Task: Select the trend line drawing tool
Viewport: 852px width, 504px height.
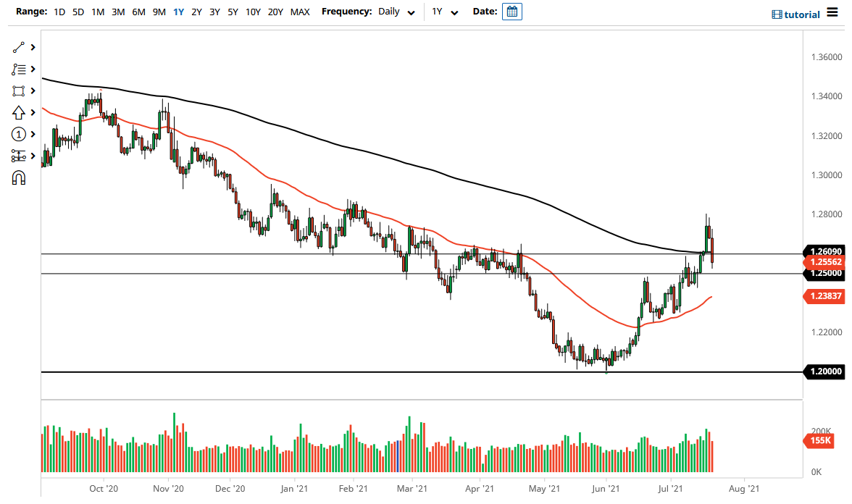Action: tap(19, 47)
